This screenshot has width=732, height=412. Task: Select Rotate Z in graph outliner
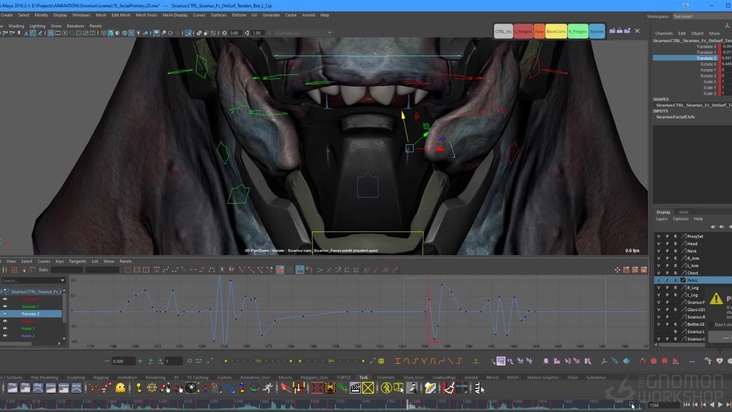[x=28, y=336]
